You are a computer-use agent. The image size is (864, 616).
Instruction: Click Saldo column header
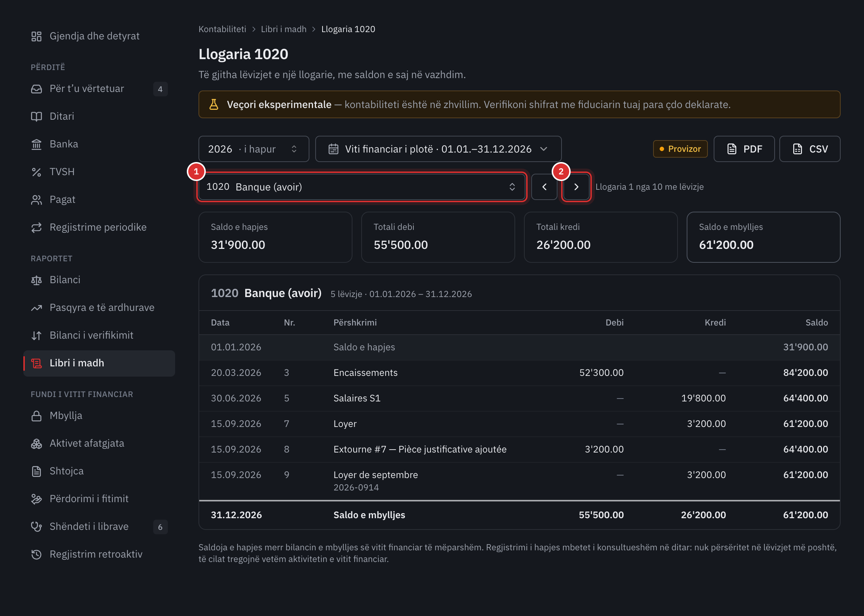[x=817, y=323]
